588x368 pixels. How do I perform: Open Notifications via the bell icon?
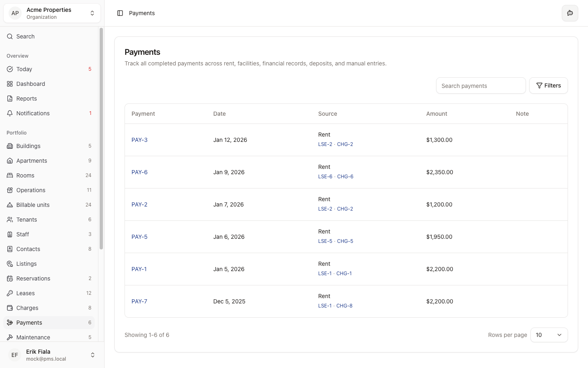tap(9, 113)
